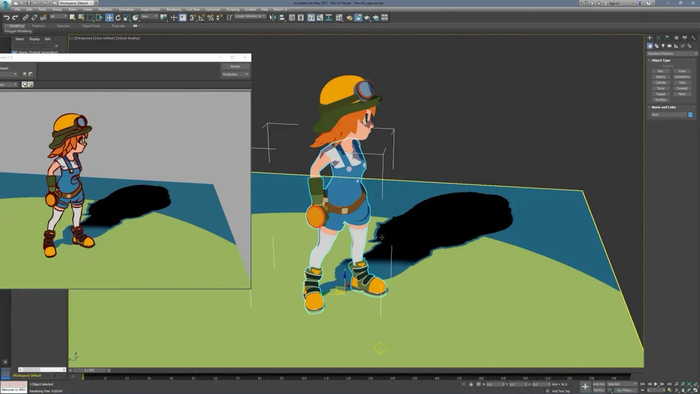Click the large Set Keys plus button
Image resolution: width=700 pixels, height=394 pixels.
[x=585, y=387]
